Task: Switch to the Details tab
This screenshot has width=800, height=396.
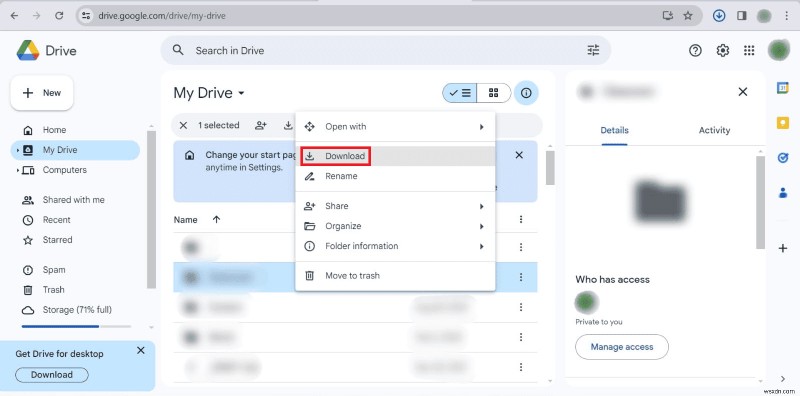Action: coord(614,131)
